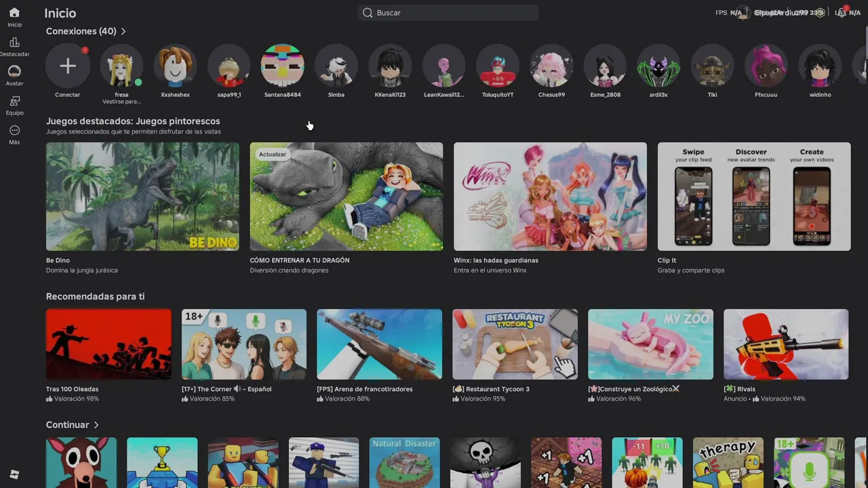The width and height of the screenshot is (868, 488).
Task: Click the search magnifier icon
Action: pos(368,13)
